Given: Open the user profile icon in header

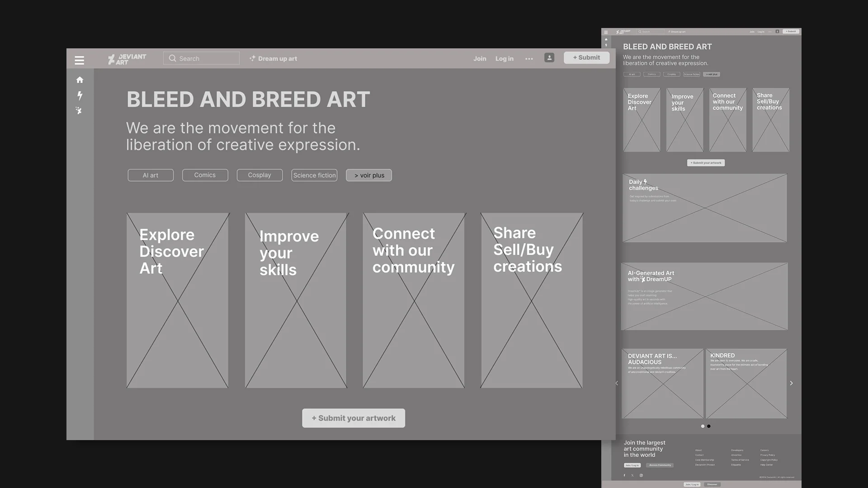Looking at the screenshot, I should pos(549,57).
